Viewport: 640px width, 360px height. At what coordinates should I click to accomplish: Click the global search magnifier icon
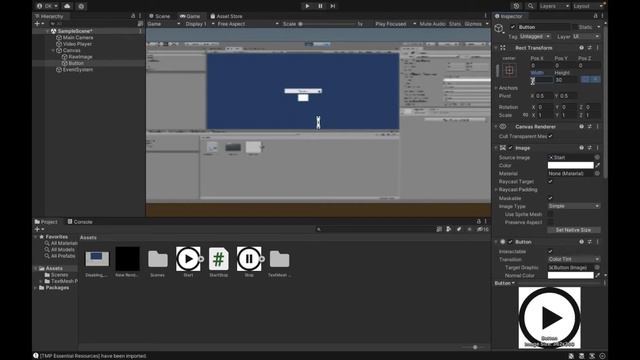click(x=530, y=6)
